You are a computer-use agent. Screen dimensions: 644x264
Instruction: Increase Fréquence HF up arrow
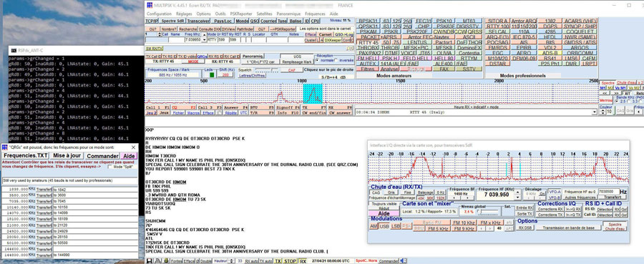tap(518, 192)
